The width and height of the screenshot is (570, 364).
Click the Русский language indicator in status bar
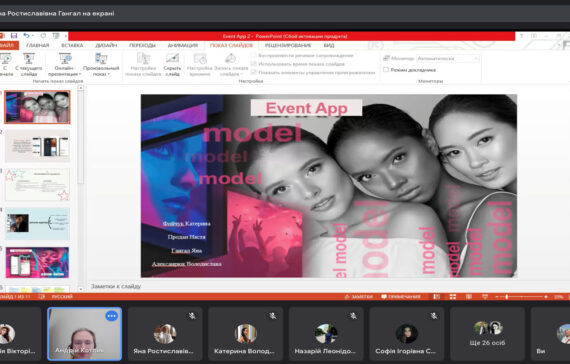click(62, 297)
